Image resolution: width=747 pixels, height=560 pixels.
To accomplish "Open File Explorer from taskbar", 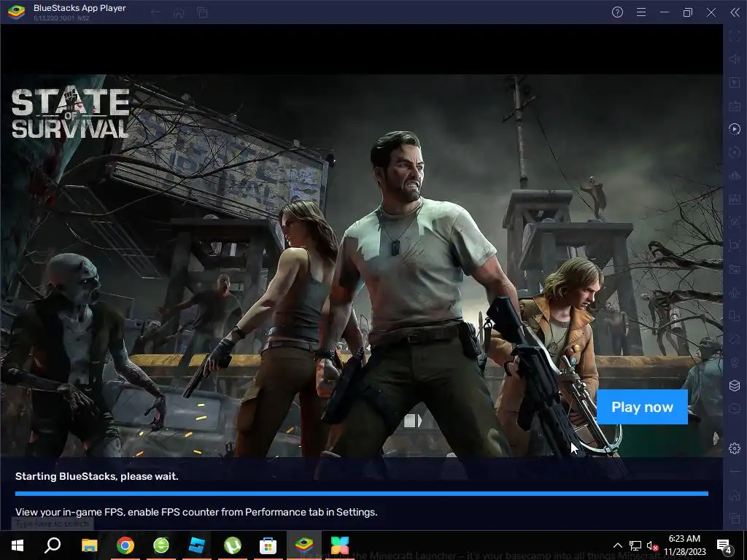I will click(89, 545).
